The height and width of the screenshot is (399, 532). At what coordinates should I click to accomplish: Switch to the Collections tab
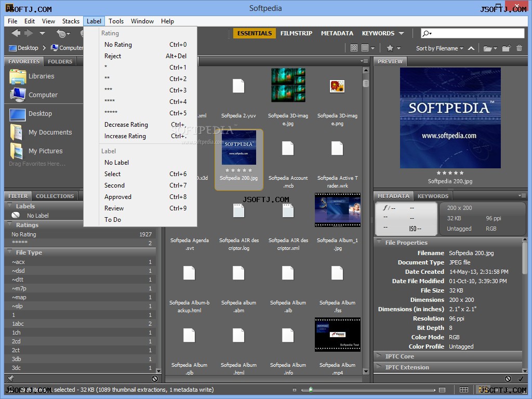(x=55, y=196)
